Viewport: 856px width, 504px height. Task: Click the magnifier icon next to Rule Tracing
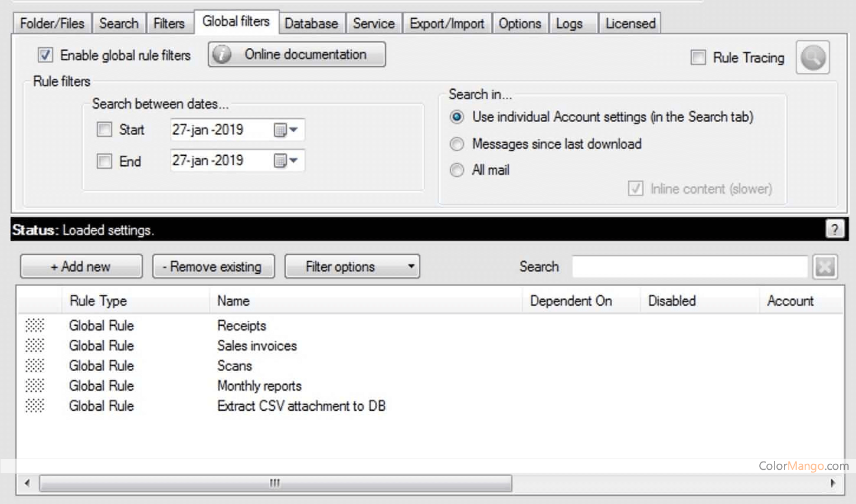813,57
